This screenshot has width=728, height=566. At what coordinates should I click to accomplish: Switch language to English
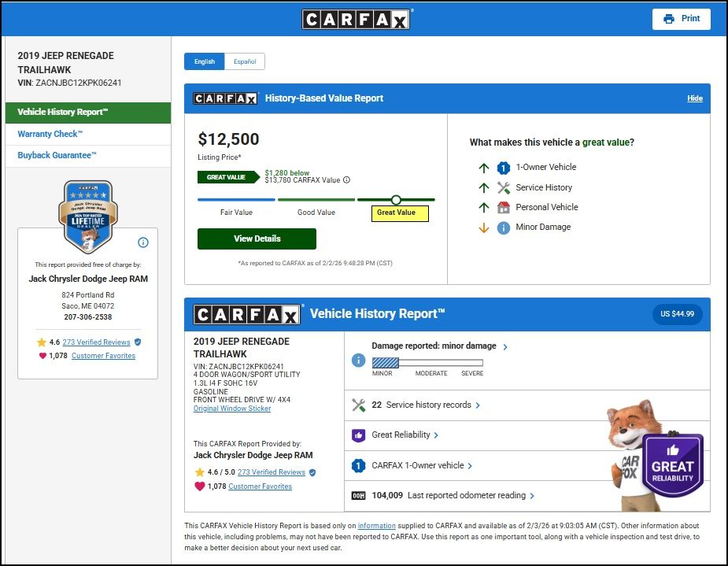(205, 61)
